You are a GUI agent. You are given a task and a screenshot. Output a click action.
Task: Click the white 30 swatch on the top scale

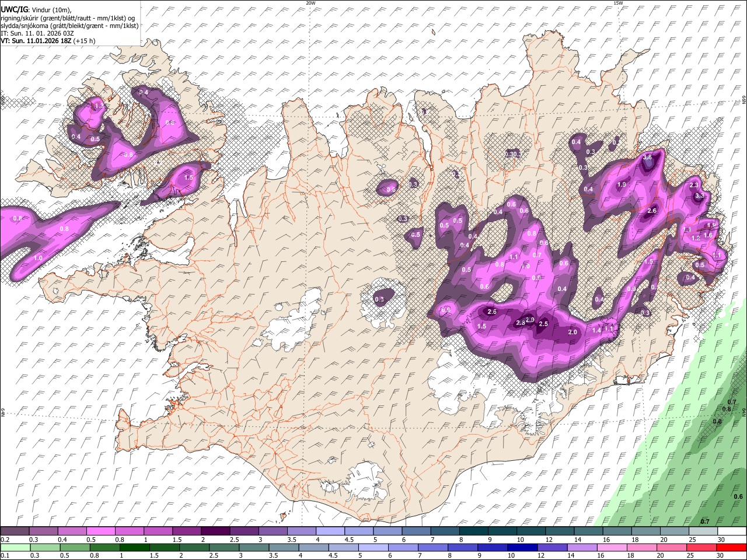click(x=731, y=531)
